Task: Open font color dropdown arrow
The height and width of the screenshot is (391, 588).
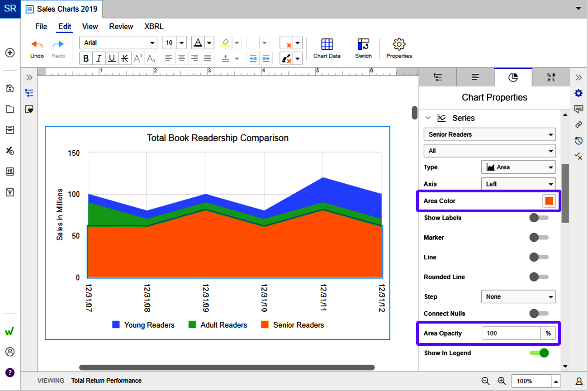Action: (209, 43)
